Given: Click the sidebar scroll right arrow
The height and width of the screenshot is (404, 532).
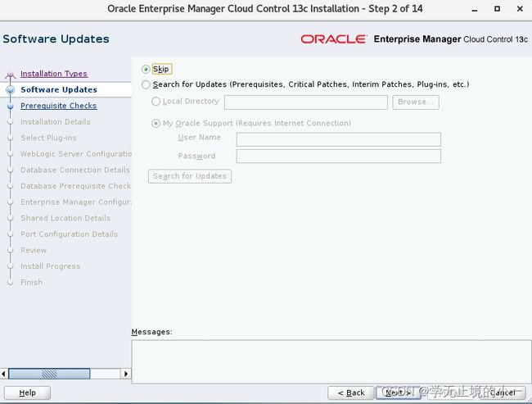Looking at the screenshot, I should coord(126,374).
